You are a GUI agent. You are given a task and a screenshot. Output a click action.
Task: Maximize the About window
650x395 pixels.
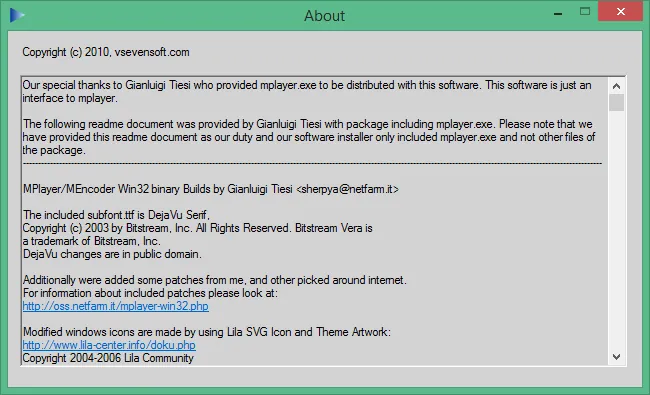tap(585, 12)
